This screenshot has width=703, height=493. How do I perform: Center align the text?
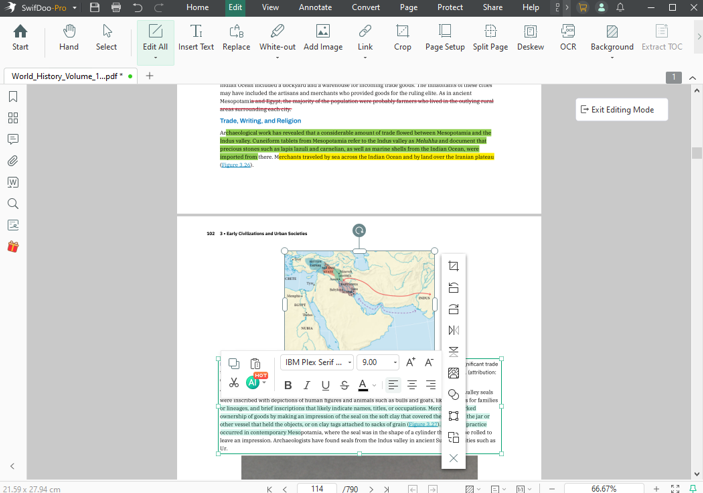(412, 385)
